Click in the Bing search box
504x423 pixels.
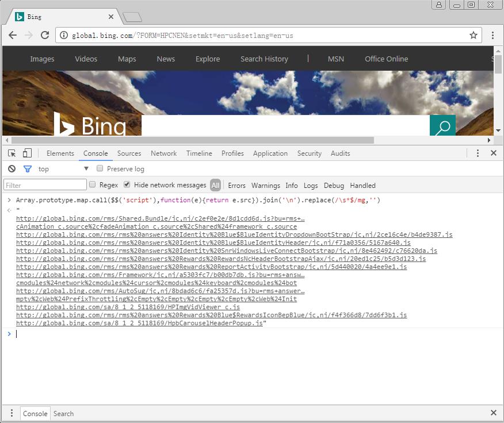point(285,125)
